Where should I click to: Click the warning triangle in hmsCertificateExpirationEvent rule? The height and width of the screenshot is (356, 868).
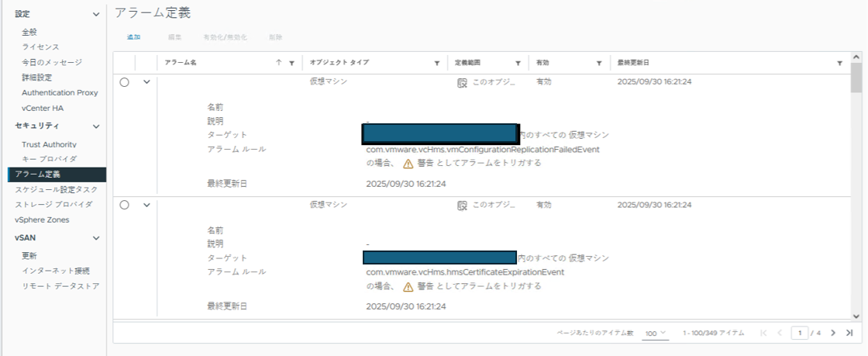click(x=408, y=286)
